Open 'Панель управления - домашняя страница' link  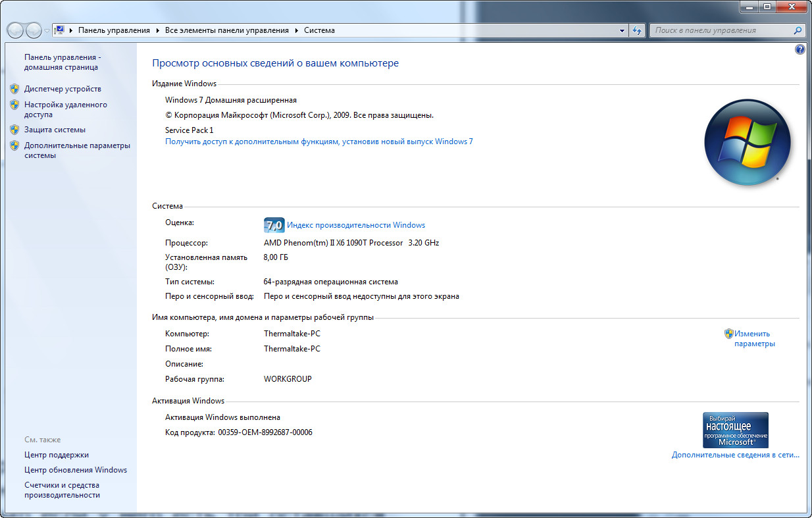[x=63, y=62]
